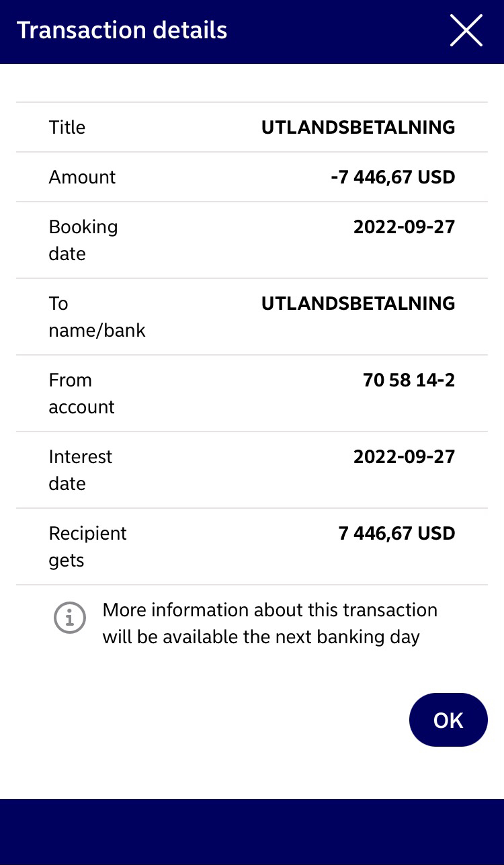The width and height of the screenshot is (504, 865).
Task: Click the circled info icon
Action: pyautogui.click(x=70, y=617)
